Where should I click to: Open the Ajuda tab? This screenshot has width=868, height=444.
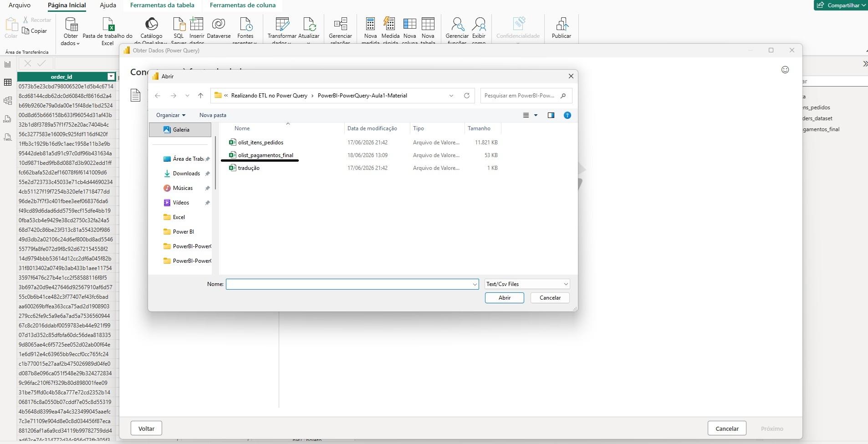[108, 5]
